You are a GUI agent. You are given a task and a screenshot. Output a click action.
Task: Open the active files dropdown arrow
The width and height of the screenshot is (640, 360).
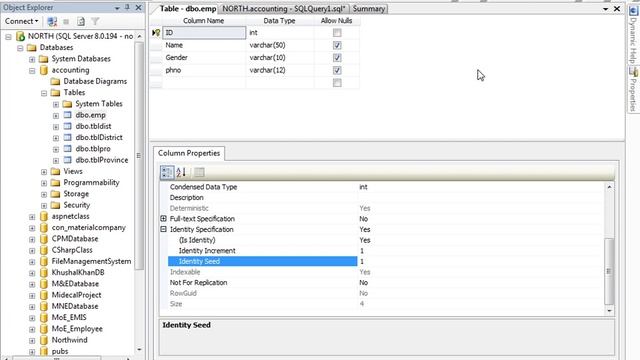coord(606,9)
